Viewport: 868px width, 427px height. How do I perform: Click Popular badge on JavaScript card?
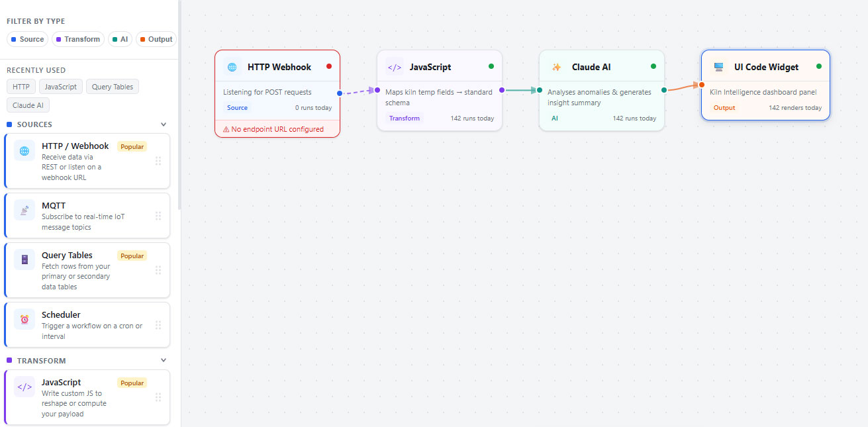[x=132, y=383]
